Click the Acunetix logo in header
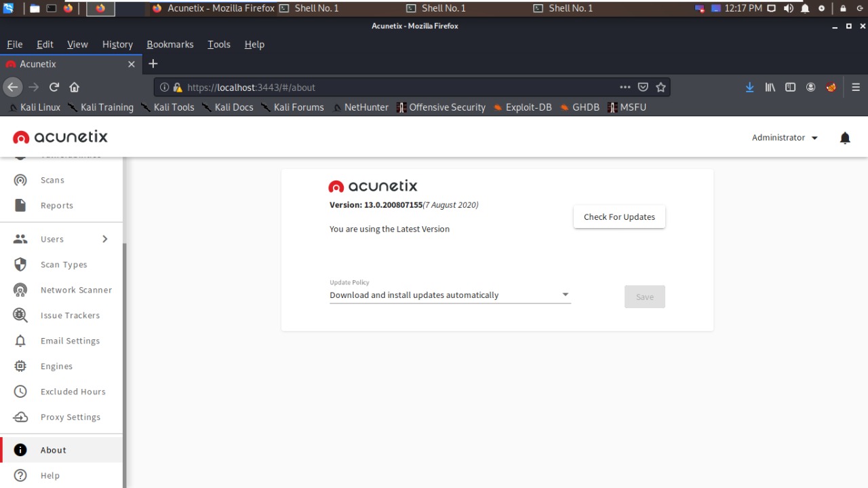This screenshot has width=868, height=488. [x=60, y=137]
